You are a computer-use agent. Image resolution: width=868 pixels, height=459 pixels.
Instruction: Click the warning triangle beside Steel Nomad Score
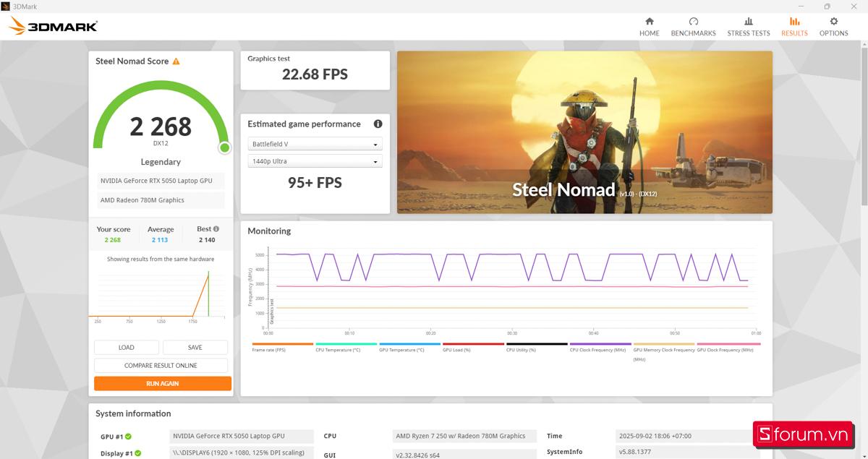tap(176, 61)
